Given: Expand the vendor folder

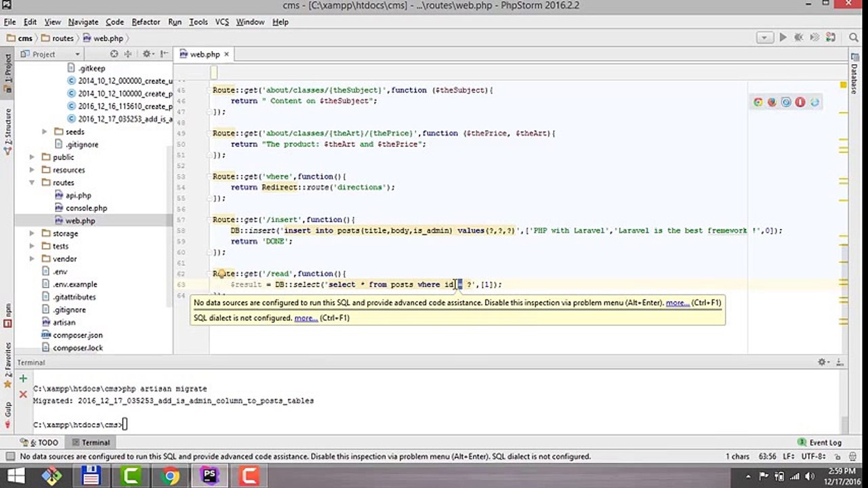Looking at the screenshot, I should point(32,259).
